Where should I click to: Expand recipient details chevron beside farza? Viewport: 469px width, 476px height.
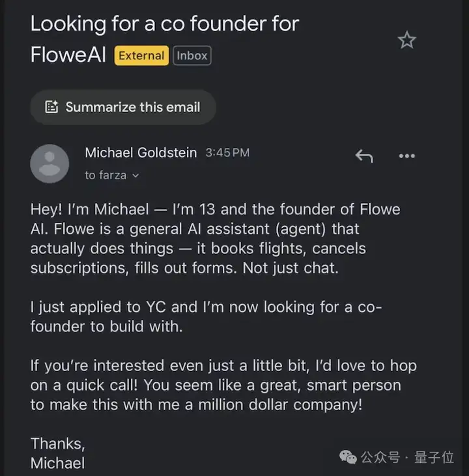[135, 175]
